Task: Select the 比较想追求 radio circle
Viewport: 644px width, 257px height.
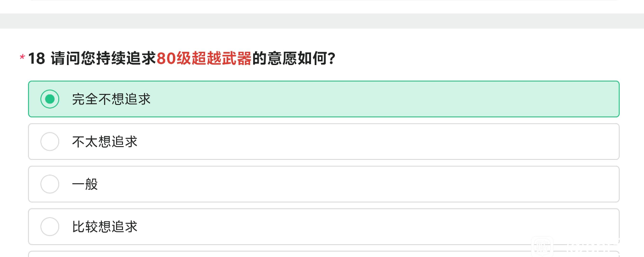Action: pos(50,227)
